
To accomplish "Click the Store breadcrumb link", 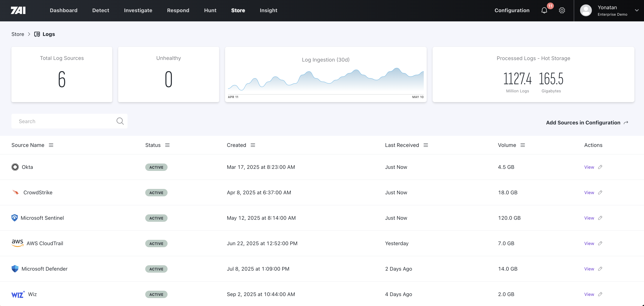I will (x=18, y=34).
